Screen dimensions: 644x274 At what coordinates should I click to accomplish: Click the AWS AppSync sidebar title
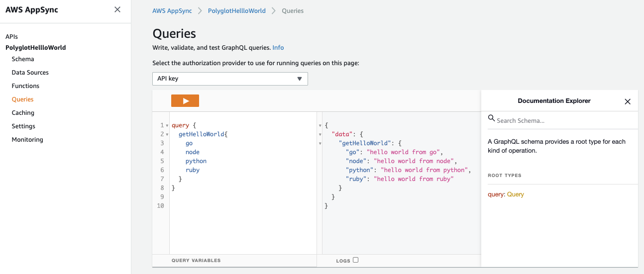click(x=32, y=10)
